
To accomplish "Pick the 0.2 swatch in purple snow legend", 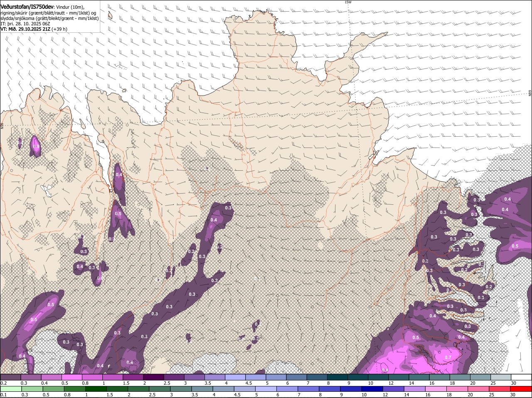I will pyautogui.click(x=10, y=377).
